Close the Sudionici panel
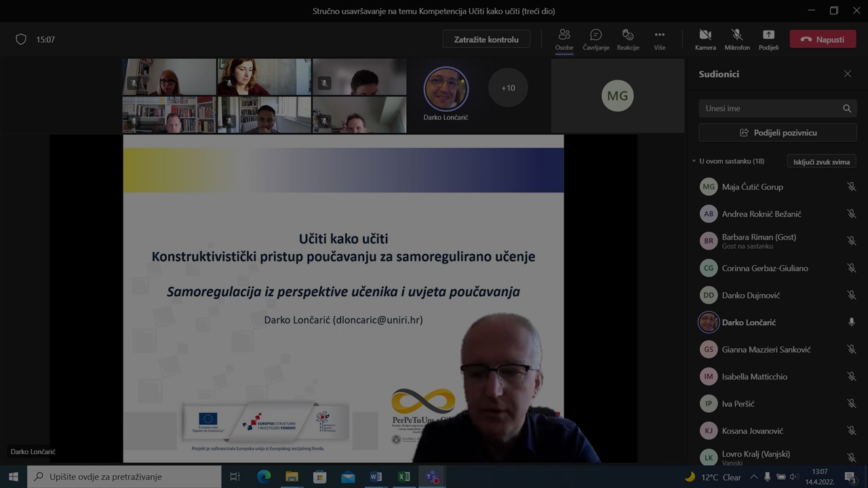The width and height of the screenshot is (868, 488). (847, 74)
